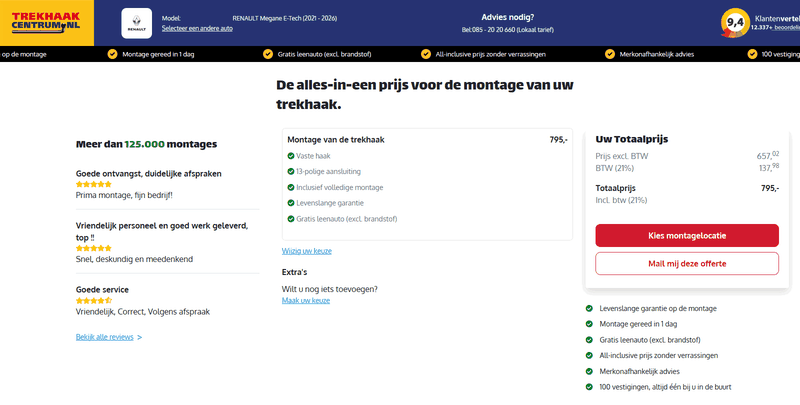Click 'Prijs excl. BTW' label
This screenshot has height=405, width=800.
(621, 156)
